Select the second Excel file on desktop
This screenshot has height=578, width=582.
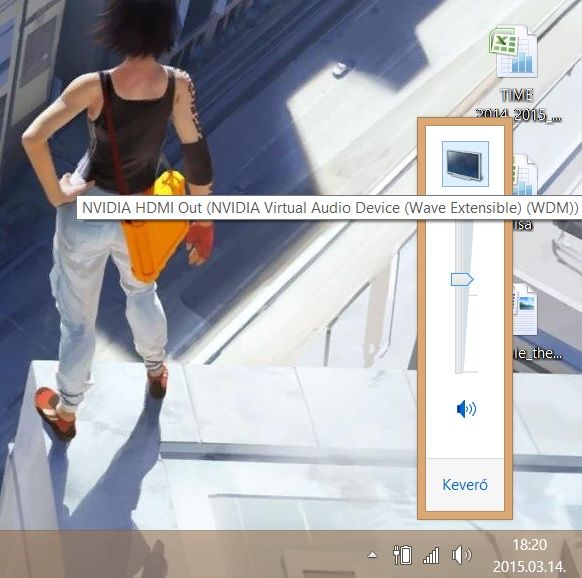[x=525, y=174]
